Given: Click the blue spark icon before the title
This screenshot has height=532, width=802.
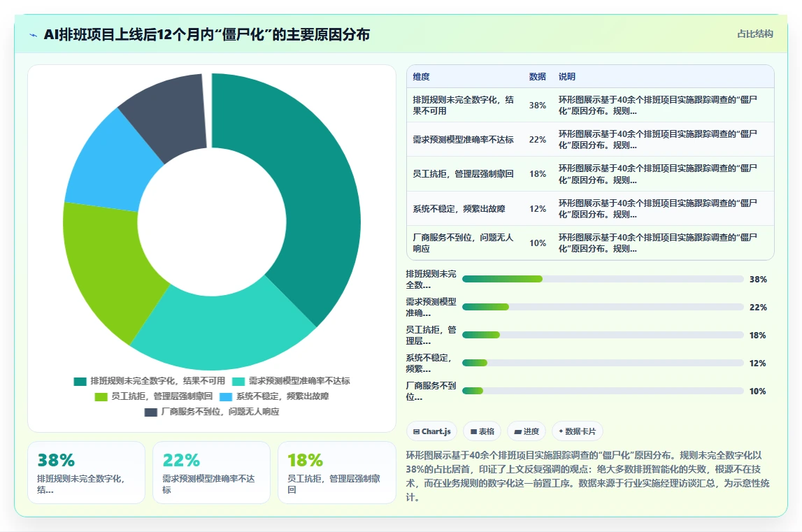Looking at the screenshot, I should click(34, 35).
